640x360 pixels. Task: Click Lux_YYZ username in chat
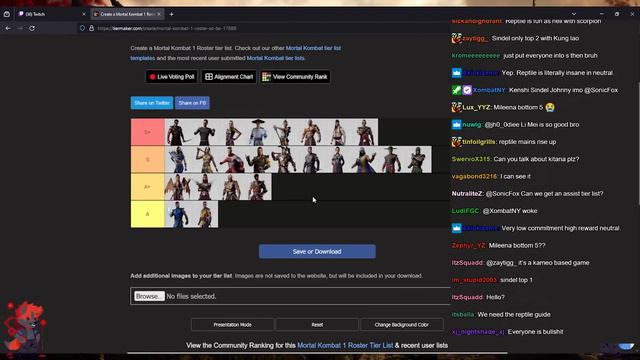pyautogui.click(x=476, y=107)
